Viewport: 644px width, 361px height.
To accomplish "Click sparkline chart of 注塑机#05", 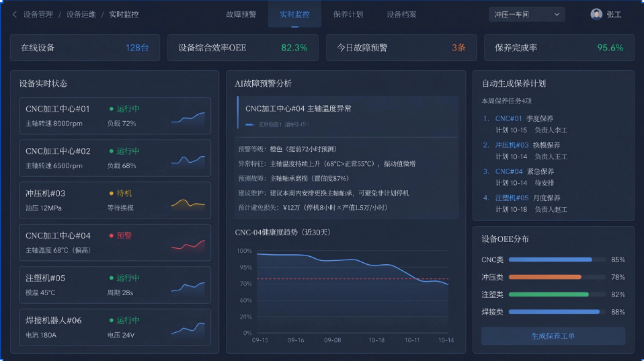I will [188, 287].
